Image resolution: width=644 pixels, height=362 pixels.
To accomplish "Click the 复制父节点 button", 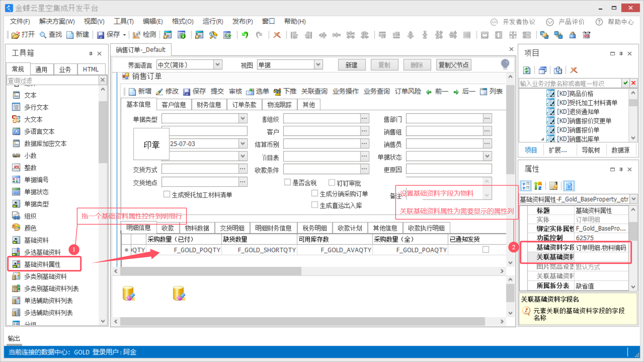I will click(x=453, y=65).
